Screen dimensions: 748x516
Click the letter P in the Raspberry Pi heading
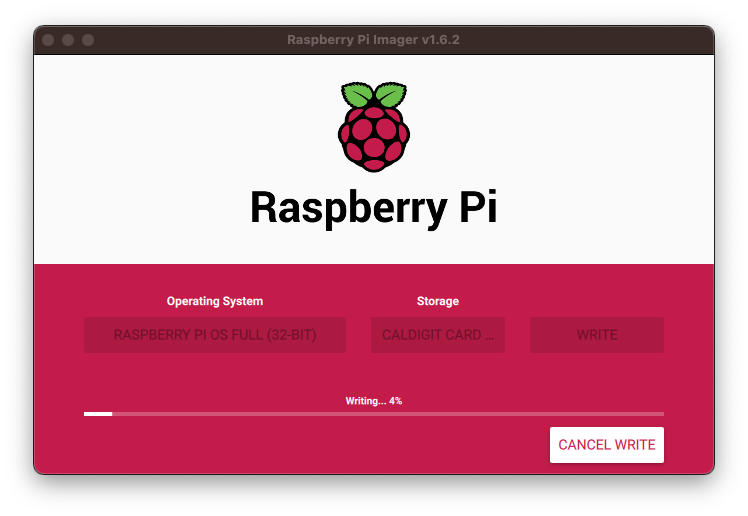[x=471, y=206]
